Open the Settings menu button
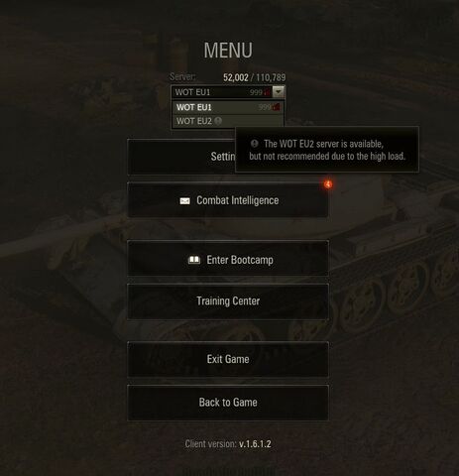Image resolution: width=459 pixels, height=476 pixels. click(181, 157)
